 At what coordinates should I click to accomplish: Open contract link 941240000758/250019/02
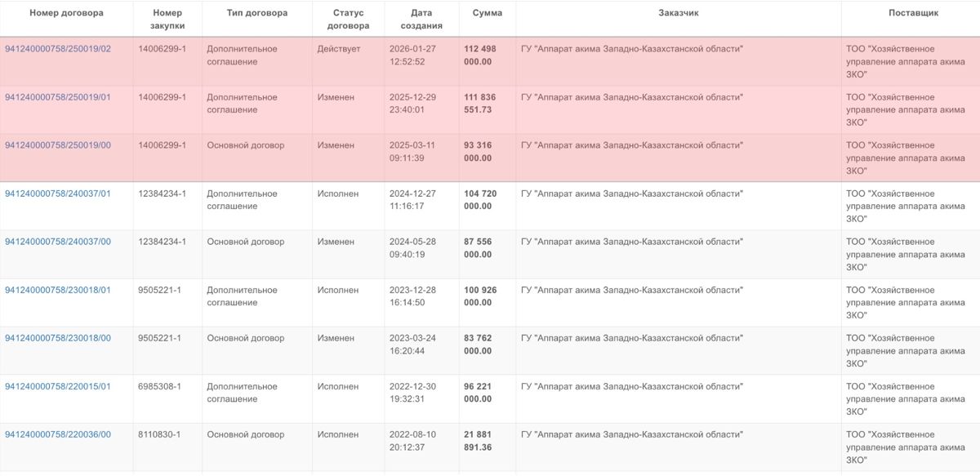(58, 49)
